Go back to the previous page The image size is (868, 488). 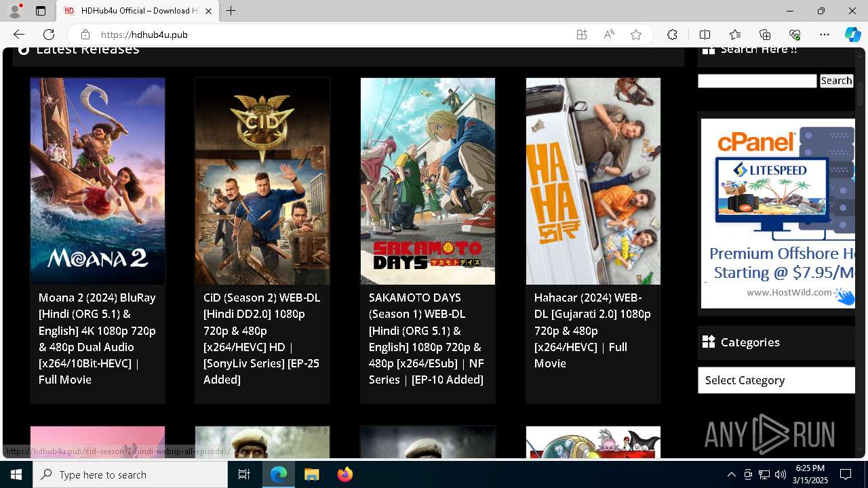[19, 35]
